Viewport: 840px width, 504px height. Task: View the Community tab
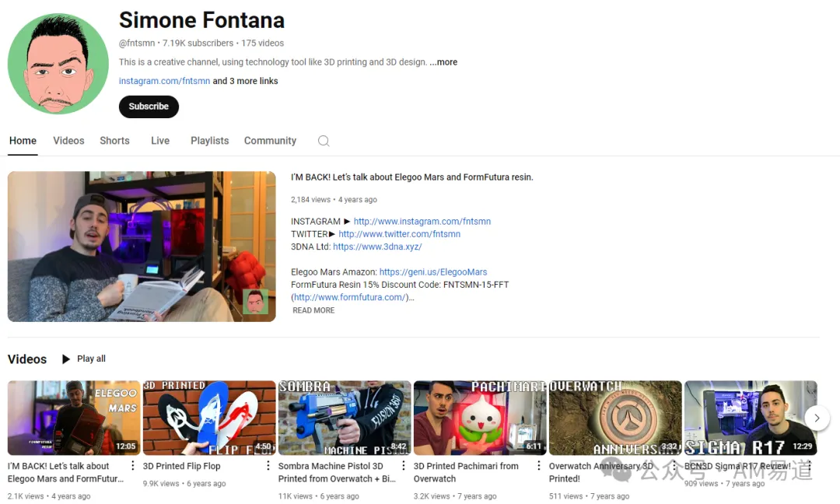click(x=270, y=141)
